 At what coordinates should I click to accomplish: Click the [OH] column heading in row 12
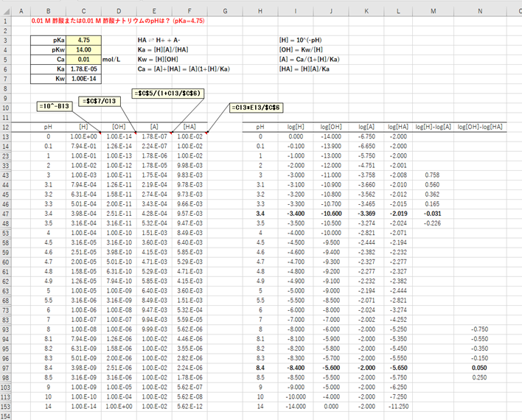coord(119,127)
